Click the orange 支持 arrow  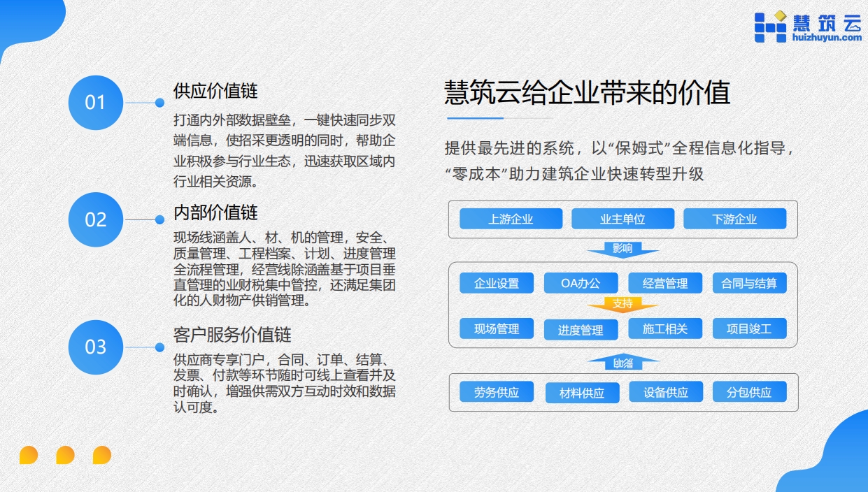[x=622, y=305]
